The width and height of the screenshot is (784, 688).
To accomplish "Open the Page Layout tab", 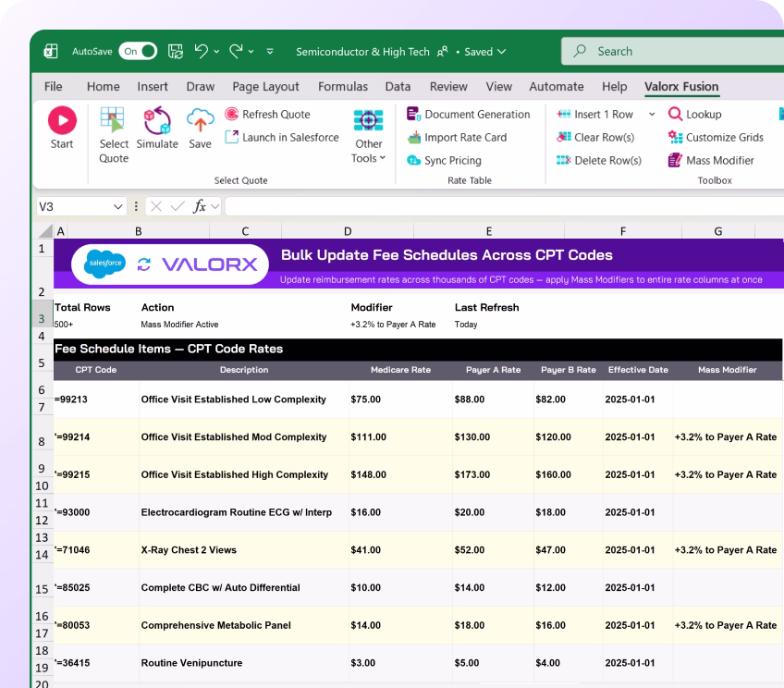I will (x=265, y=87).
